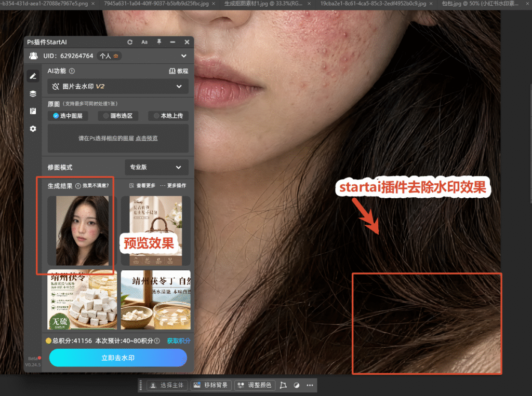Choose the 画布选区 radio option
This screenshot has width=532, height=396.
(118, 116)
